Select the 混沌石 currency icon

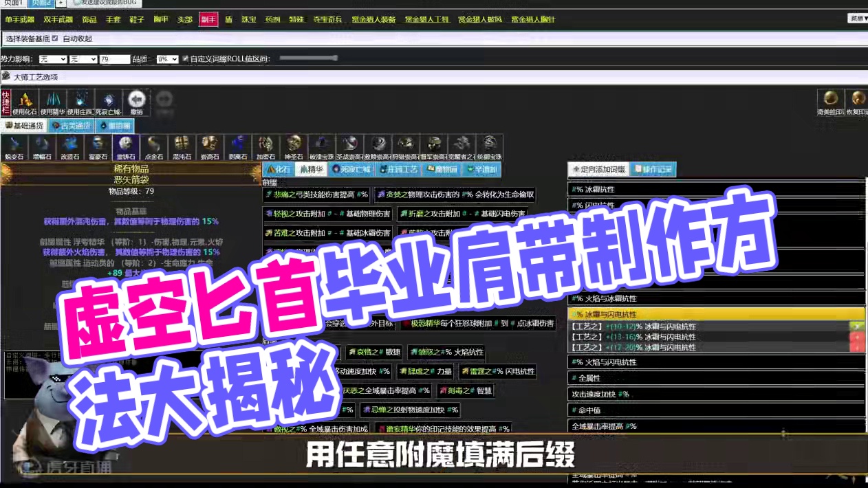point(181,146)
